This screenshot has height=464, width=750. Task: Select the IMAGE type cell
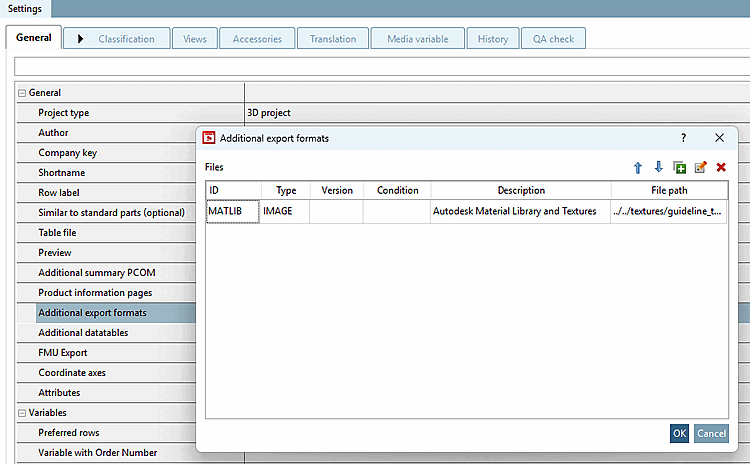pyautogui.click(x=285, y=211)
